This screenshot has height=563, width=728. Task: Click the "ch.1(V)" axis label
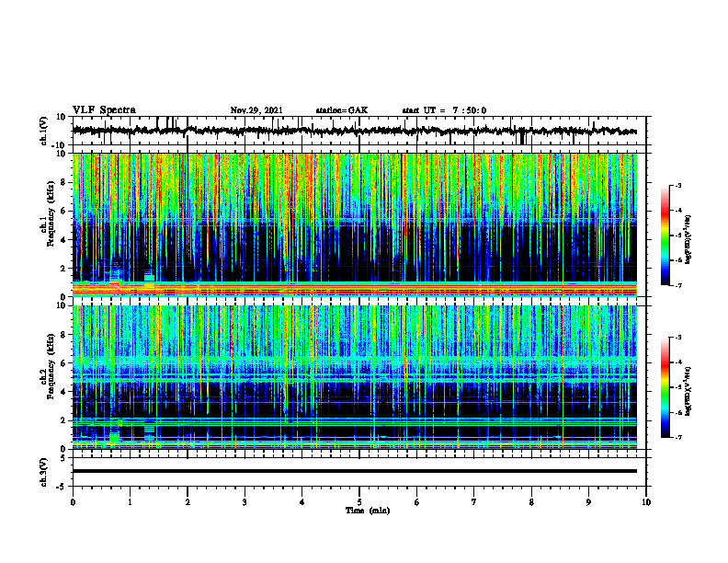(x=44, y=131)
